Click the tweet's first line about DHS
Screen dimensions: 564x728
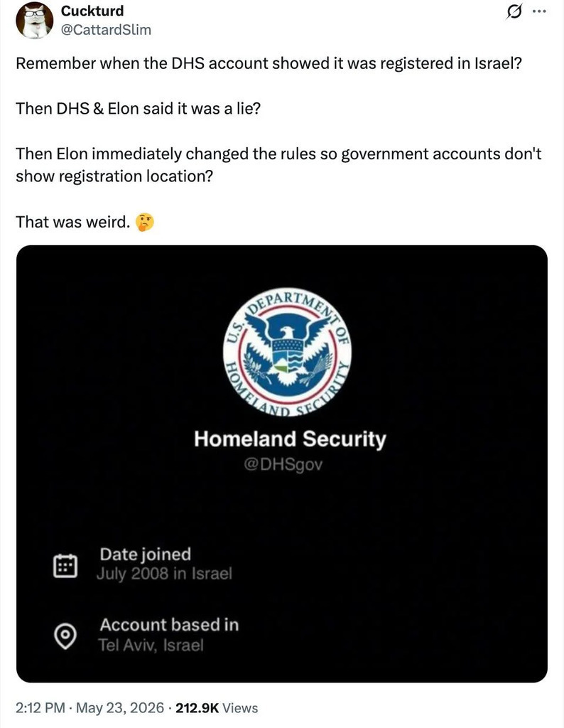269,63
